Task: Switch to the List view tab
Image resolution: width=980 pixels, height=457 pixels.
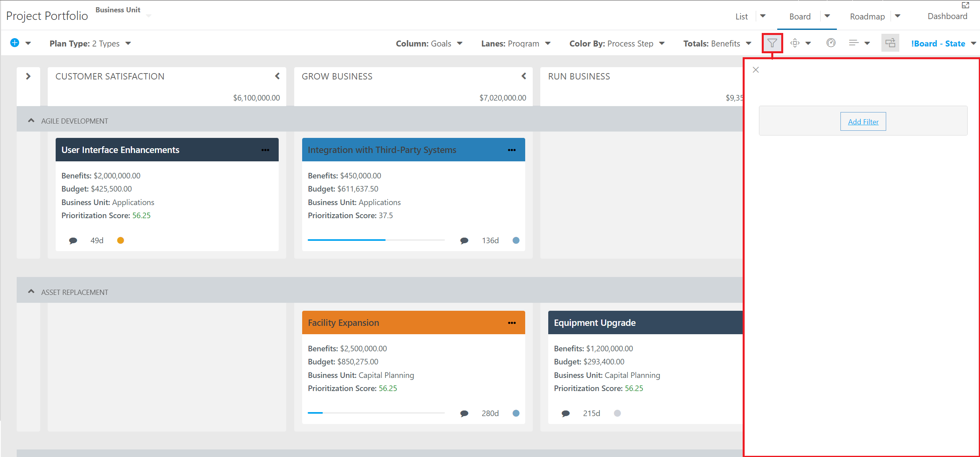Action: pos(741,16)
